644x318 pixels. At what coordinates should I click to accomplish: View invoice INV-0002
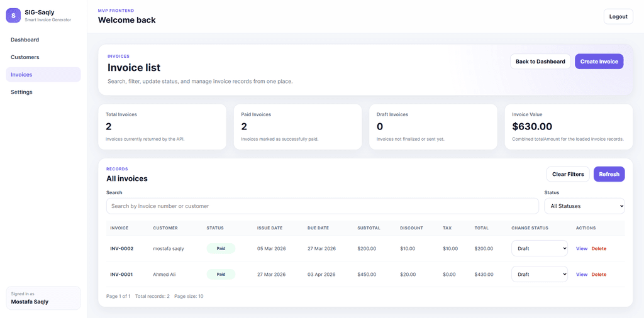click(x=582, y=249)
